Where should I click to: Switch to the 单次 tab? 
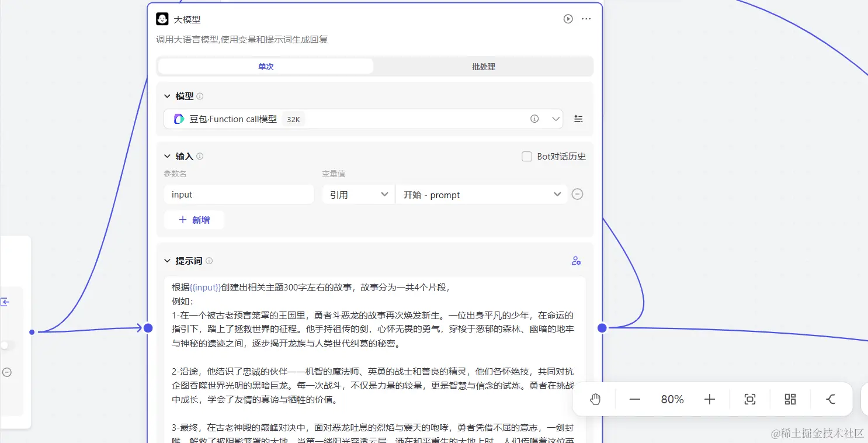pos(266,67)
